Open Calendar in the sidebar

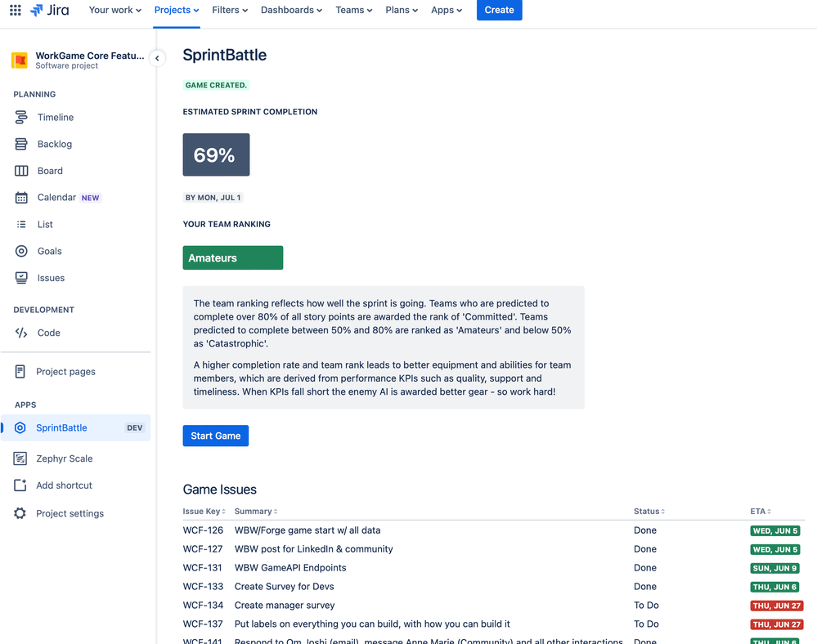pyautogui.click(x=56, y=197)
